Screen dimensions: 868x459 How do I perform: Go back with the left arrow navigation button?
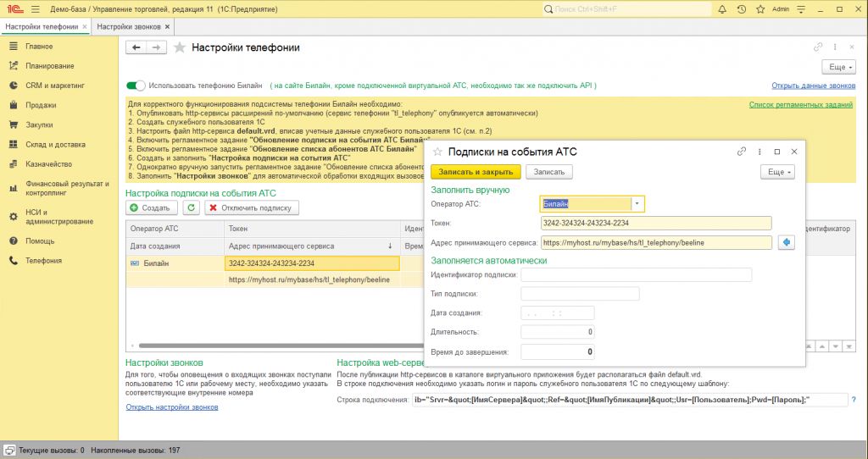(x=136, y=48)
